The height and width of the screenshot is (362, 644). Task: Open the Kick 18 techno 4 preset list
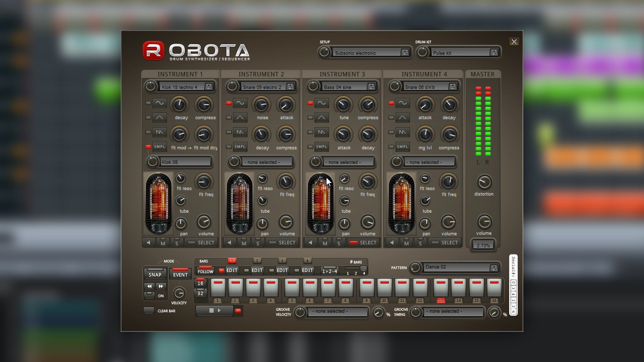pyautogui.click(x=183, y=87)
